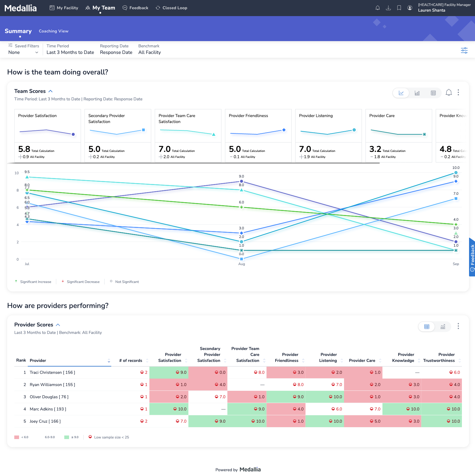475x476 pixels.
Task: Open the Closed Loop menu item
Action: (171, 8)
